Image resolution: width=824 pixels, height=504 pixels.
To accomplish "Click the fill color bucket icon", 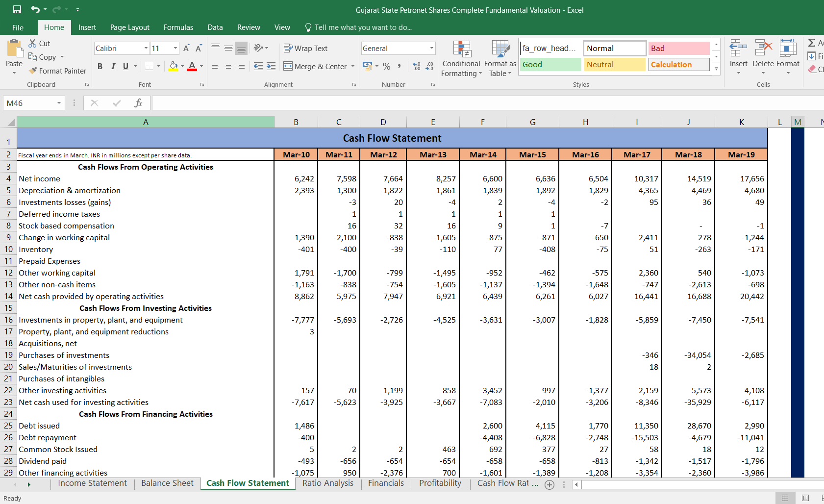I will [174, 66].
